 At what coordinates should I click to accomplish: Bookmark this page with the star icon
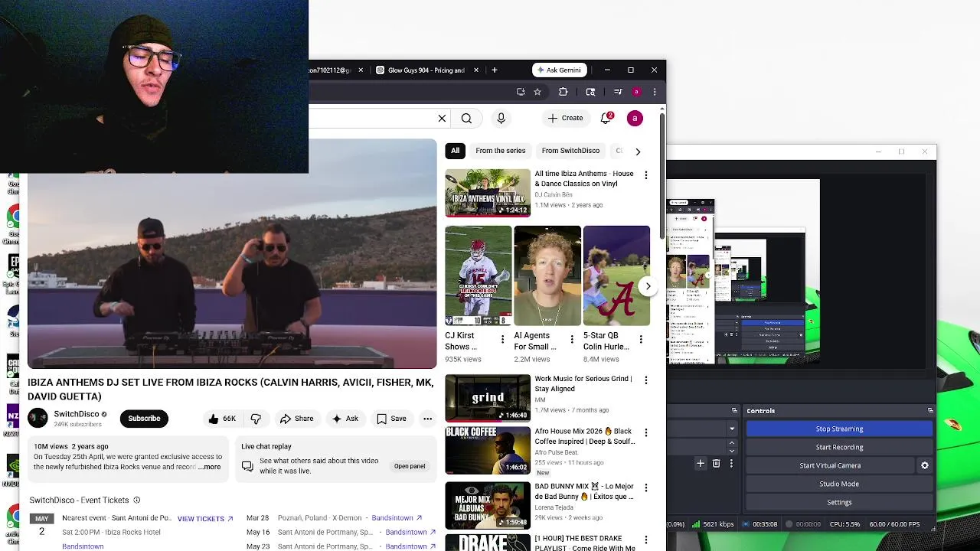[x=537, y=92]
